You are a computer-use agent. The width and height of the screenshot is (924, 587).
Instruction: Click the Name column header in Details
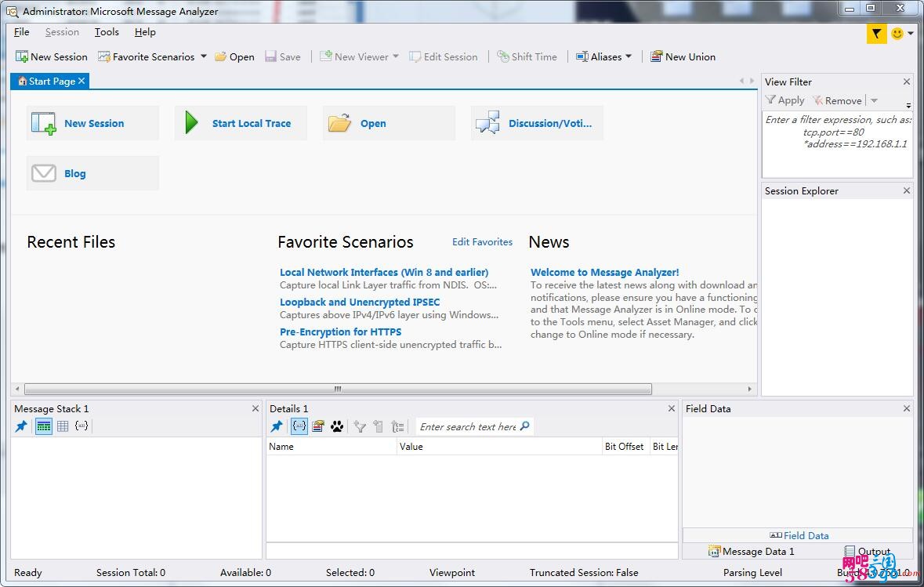(332, 446)
